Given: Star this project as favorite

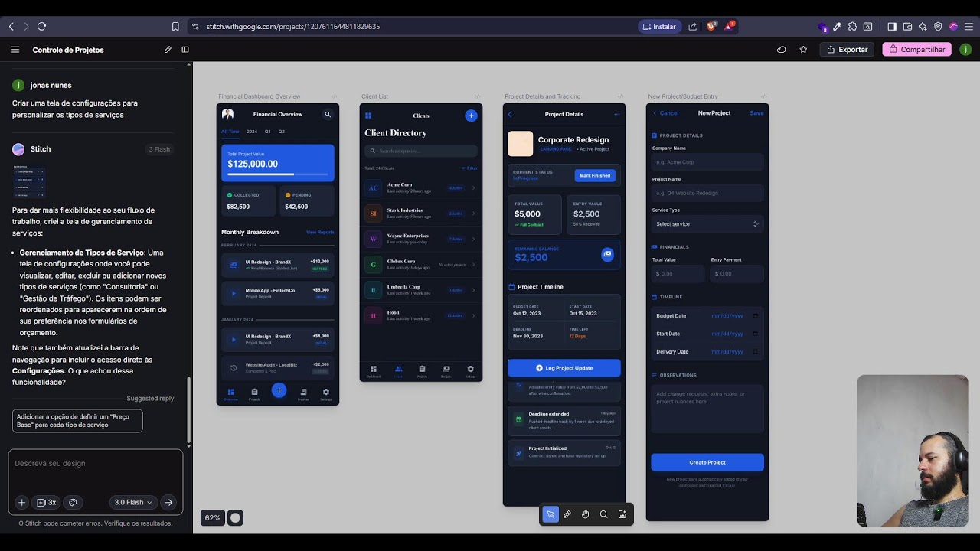Looking at the screenshot, I should [x=803, y=50].
